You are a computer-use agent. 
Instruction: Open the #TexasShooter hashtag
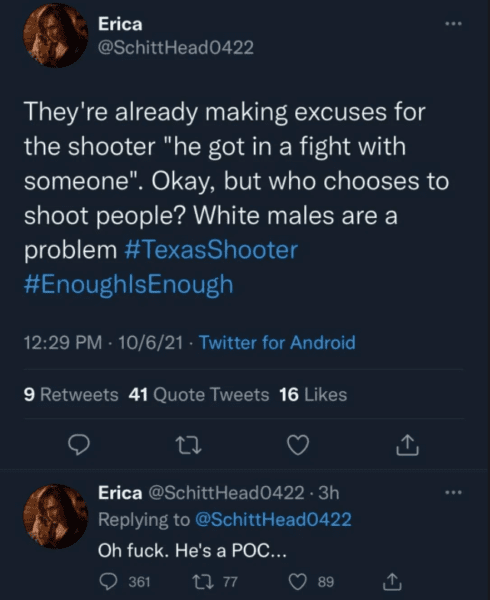pyautogui.click(x=211, y=250)
